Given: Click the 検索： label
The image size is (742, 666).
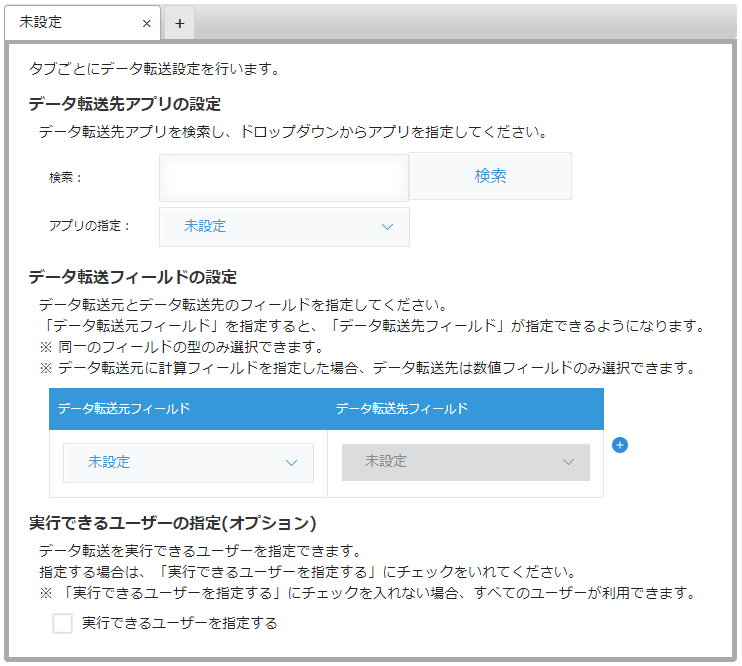Looking at the screenshot, I should coord(65,178).
